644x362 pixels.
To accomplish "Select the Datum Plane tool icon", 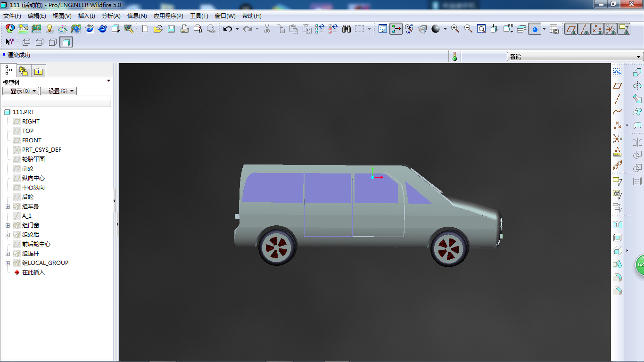I will click(617, 86).
